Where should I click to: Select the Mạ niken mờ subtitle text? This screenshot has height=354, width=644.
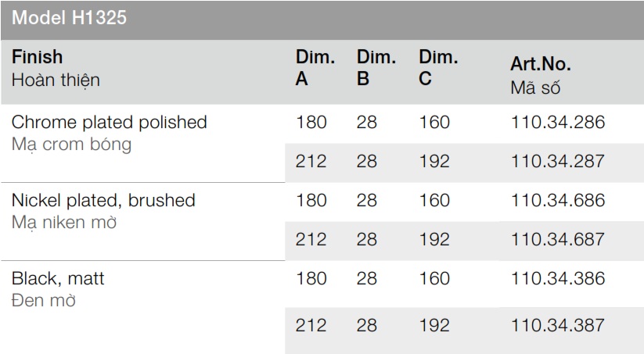coord(64,223)
